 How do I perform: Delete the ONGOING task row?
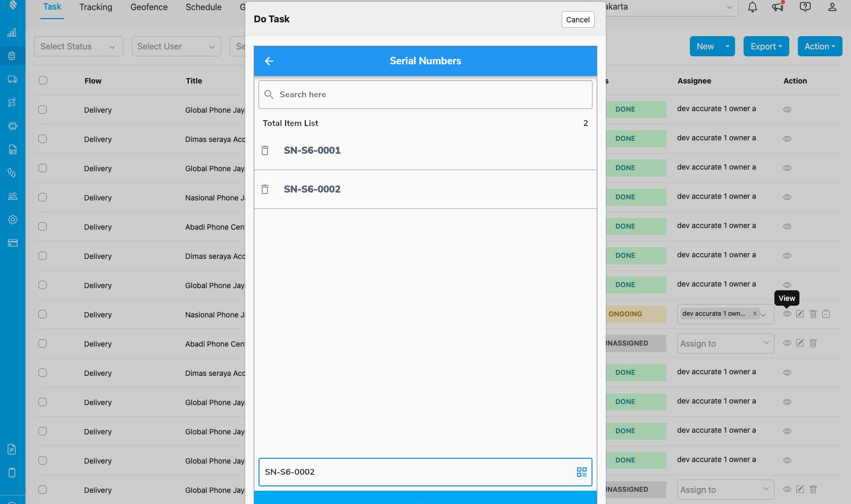813,314
